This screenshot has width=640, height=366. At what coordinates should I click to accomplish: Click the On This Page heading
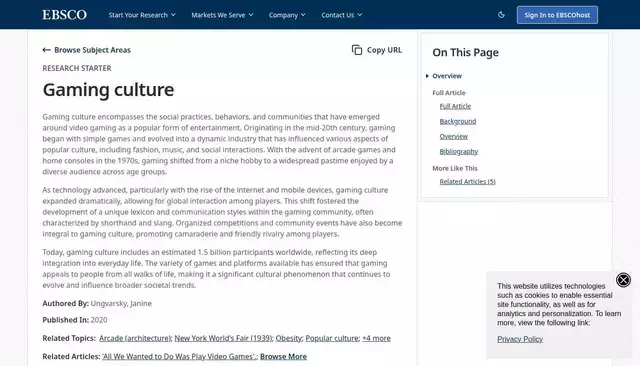point(465,53)
